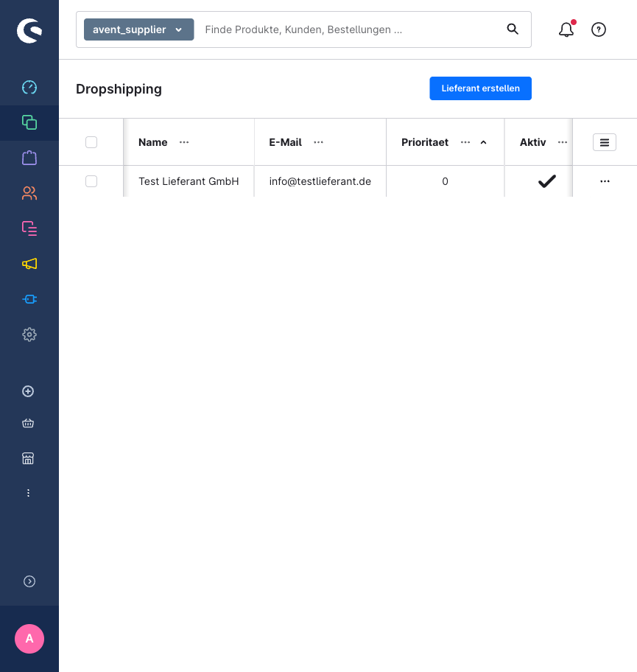Expand the avent_supplier search type dropdown
This screenshot has width=637, height=672.
138,29
